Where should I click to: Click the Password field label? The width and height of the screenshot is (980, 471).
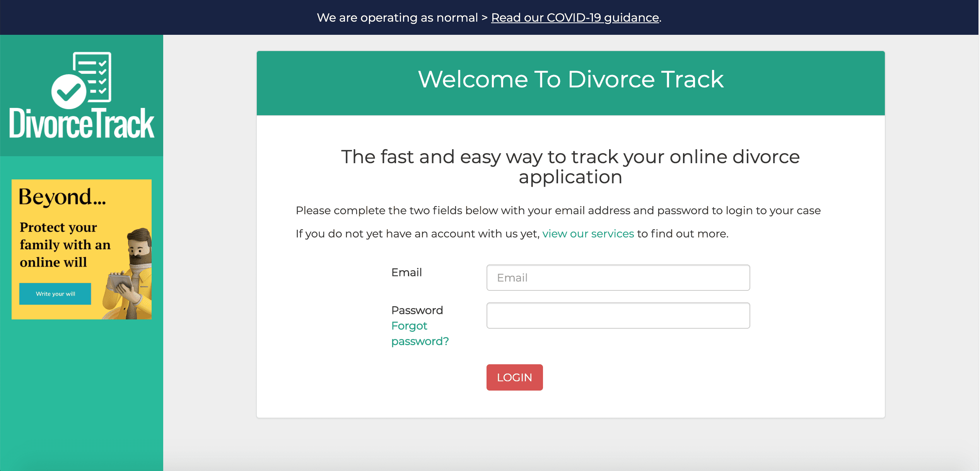(x=417, y=310)
